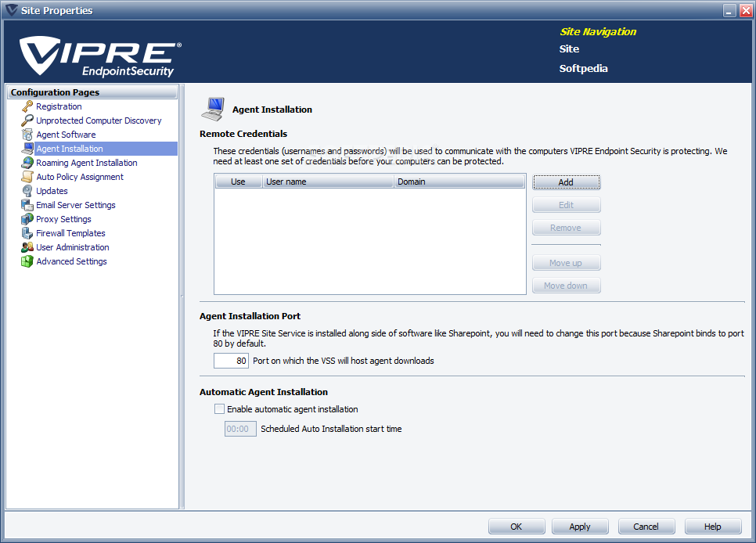This screenshot has width=756, height=543.
Task: Enable automatic agent installation checkbox
Action: (x=219, y=409)
